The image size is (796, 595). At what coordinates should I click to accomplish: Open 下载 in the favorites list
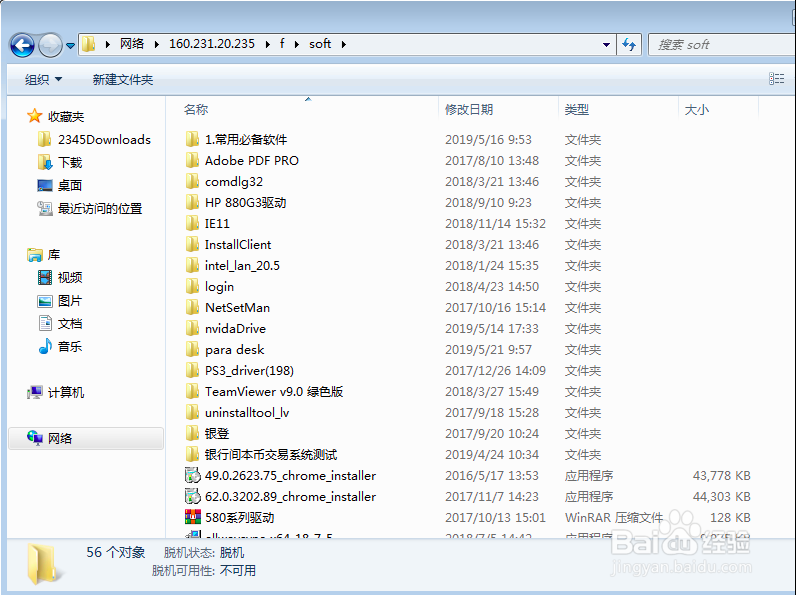click(x=60, y=162)
